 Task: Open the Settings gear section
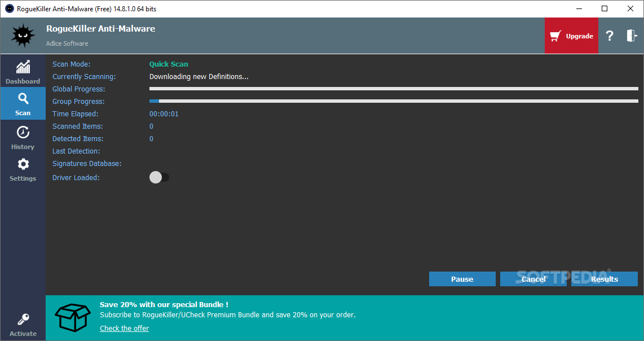[x=23, y=169]
